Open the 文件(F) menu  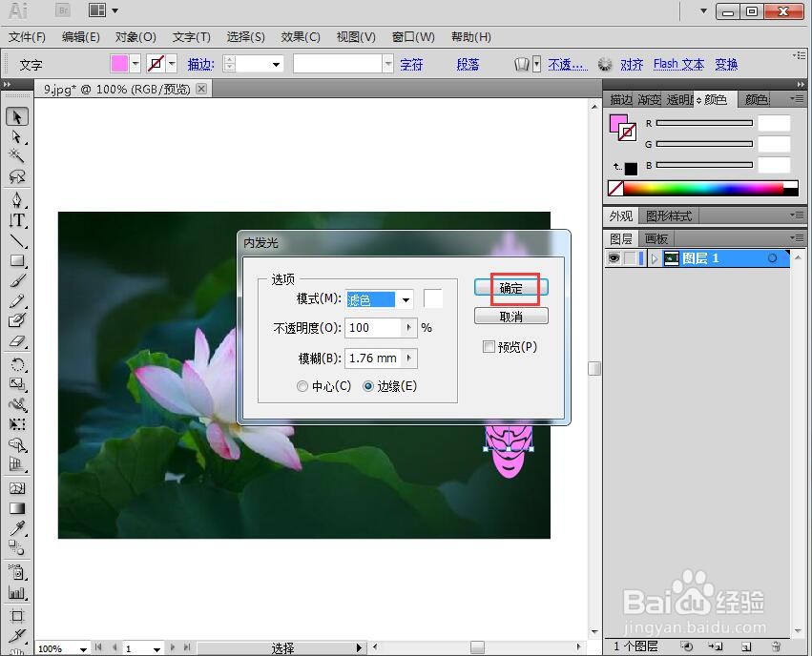(28, 37)
